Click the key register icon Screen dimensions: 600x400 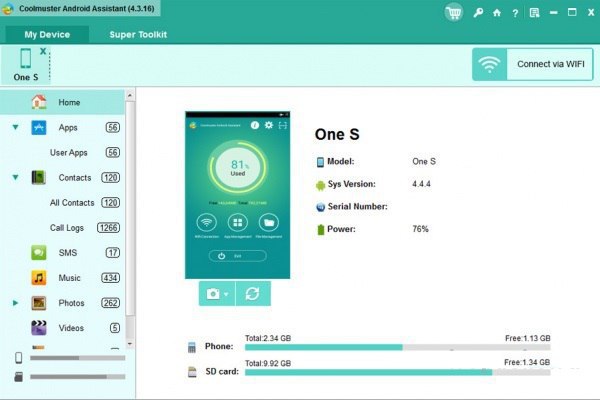pos(478,13)
